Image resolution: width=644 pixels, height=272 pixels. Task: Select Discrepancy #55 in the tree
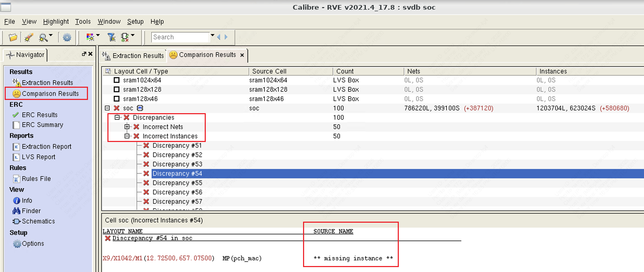coord(177,183)
